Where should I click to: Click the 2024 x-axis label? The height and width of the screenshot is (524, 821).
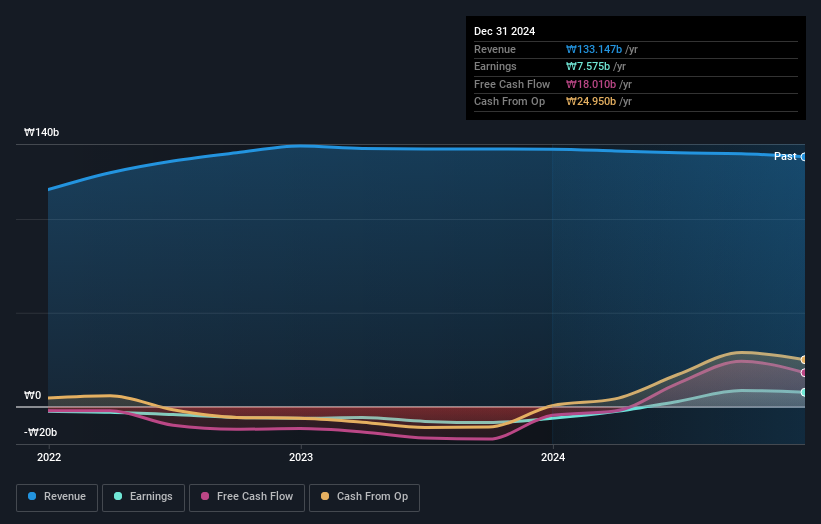pyautogui.click(x=553, y=457)
